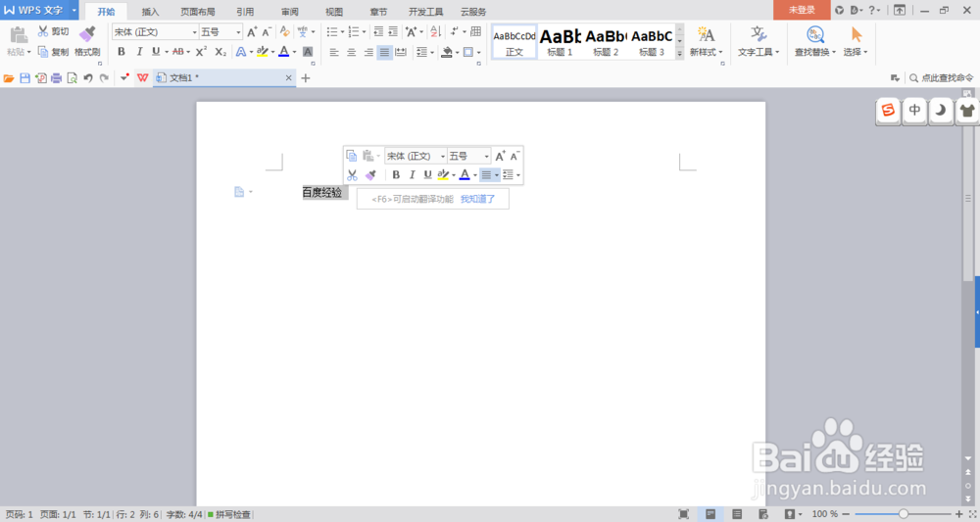The height and width of the screenshot is (522, 980).
Task: Redo the last action
Action: (104, 78)
